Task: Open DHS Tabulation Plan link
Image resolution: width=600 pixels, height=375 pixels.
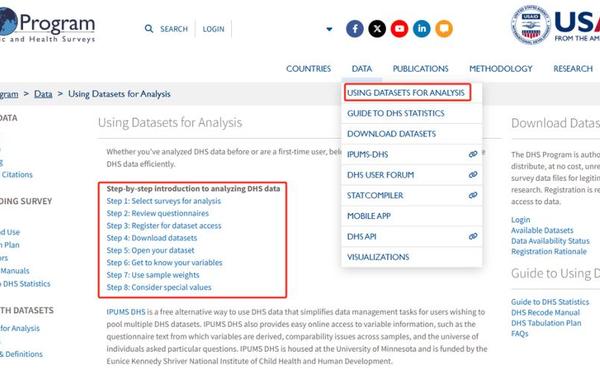Action: click(x=546, y=323)
